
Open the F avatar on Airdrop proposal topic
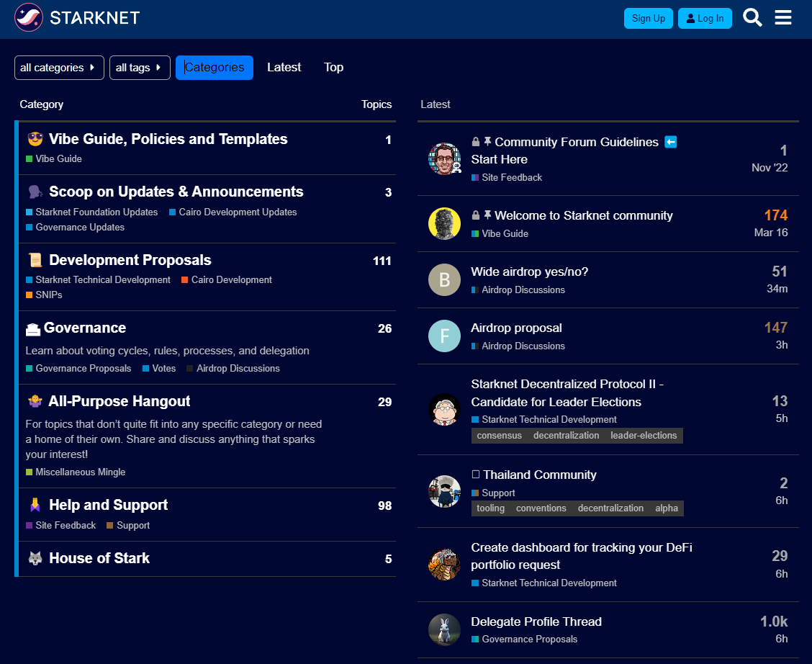(444, 336)
